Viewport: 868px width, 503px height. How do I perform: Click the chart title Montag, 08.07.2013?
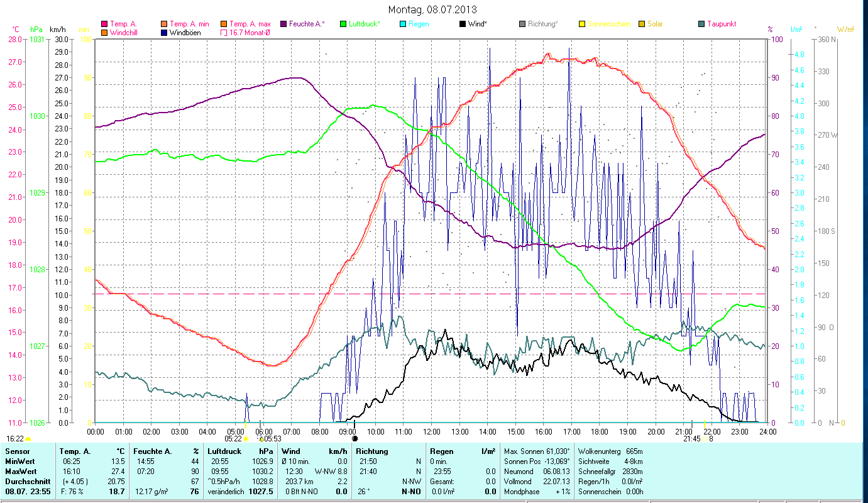point(432,9)
